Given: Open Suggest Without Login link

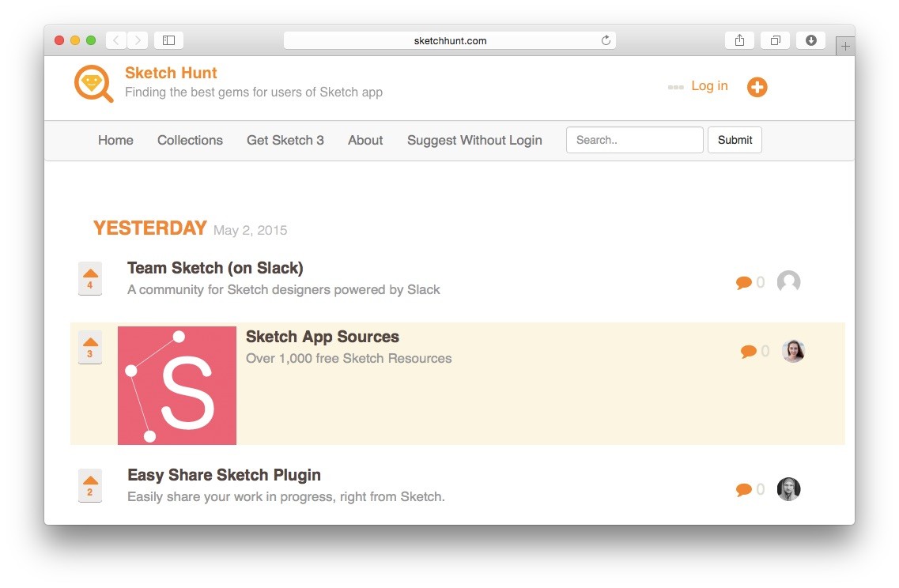Looking at the screenshot, I should [x=474, y=140].
